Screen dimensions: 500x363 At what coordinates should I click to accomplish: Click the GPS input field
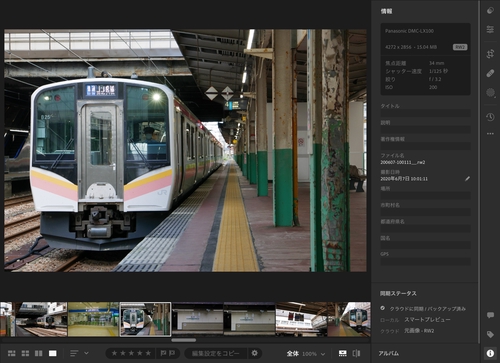tap(426, 261)
